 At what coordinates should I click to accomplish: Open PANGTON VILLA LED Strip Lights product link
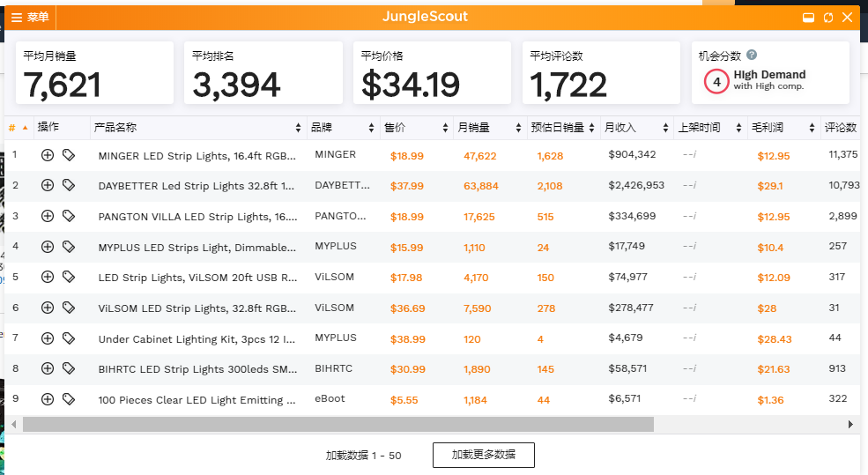[197, 217]
